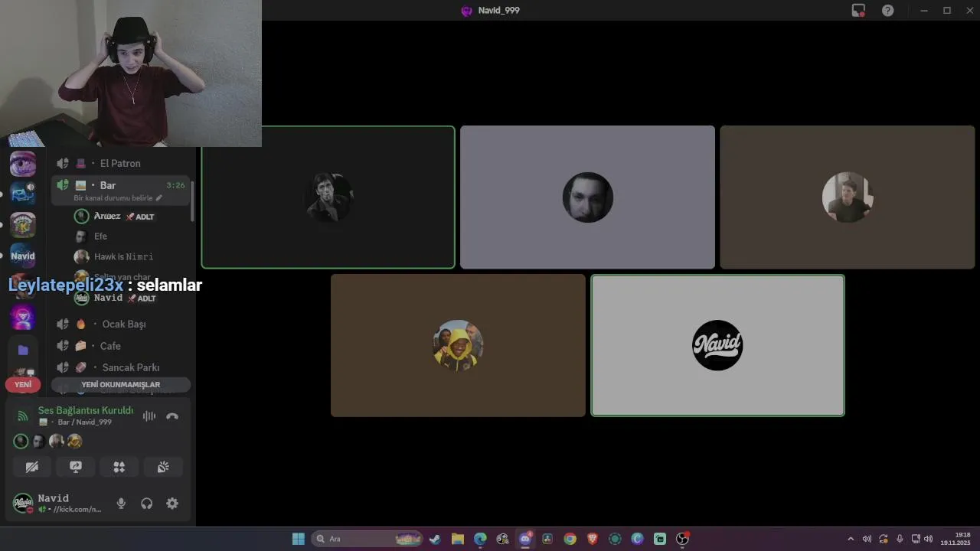Select the Navid server icon
The image size is (980, 551).
pyautogui.click(x=22, y=256)
